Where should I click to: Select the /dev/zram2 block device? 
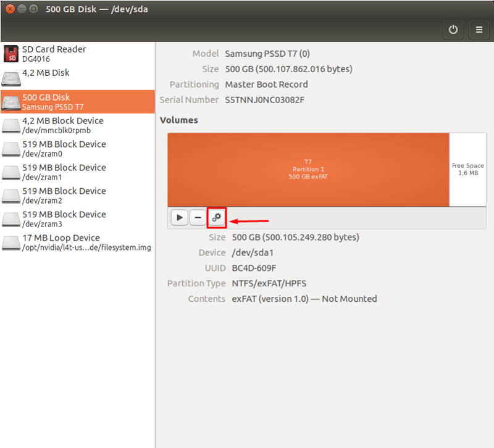click(78, 195)
